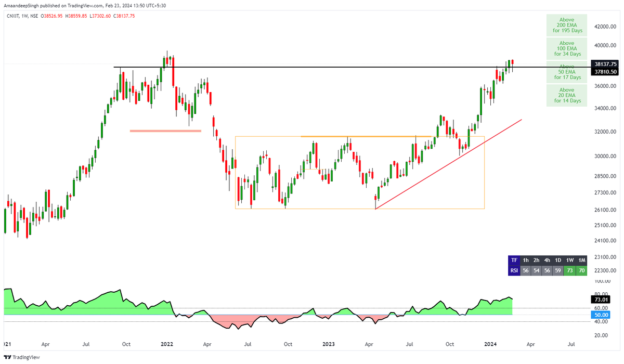Click the 37810.50 horizontal line price label
The height and width of the screenshot is (364, 624).
click(x=604, y=72)
